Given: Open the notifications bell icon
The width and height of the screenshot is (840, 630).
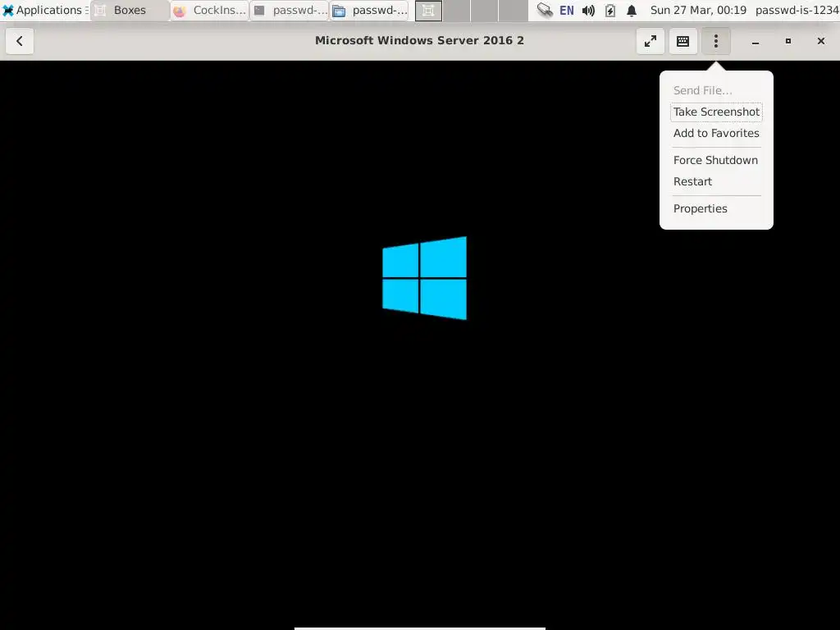Looking at the screenshot, I should [x=632, y=10].
